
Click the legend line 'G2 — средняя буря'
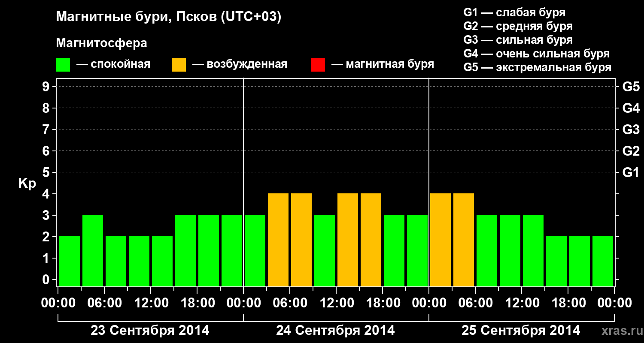[x=518, y=26]
